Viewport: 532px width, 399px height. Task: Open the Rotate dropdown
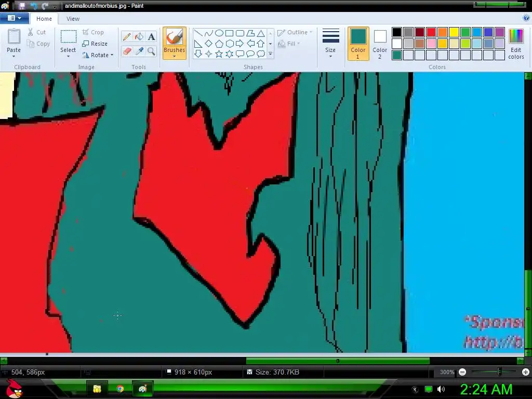[98, 55]
